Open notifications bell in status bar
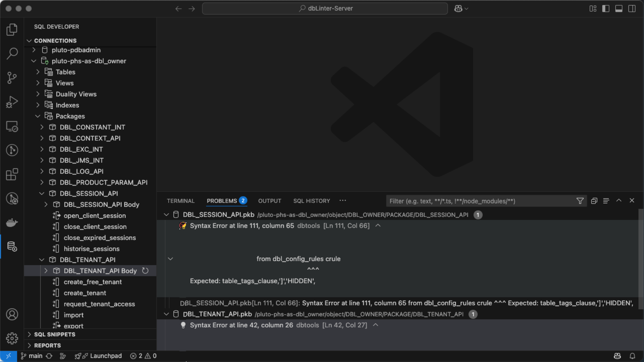 tap(632, 356)
